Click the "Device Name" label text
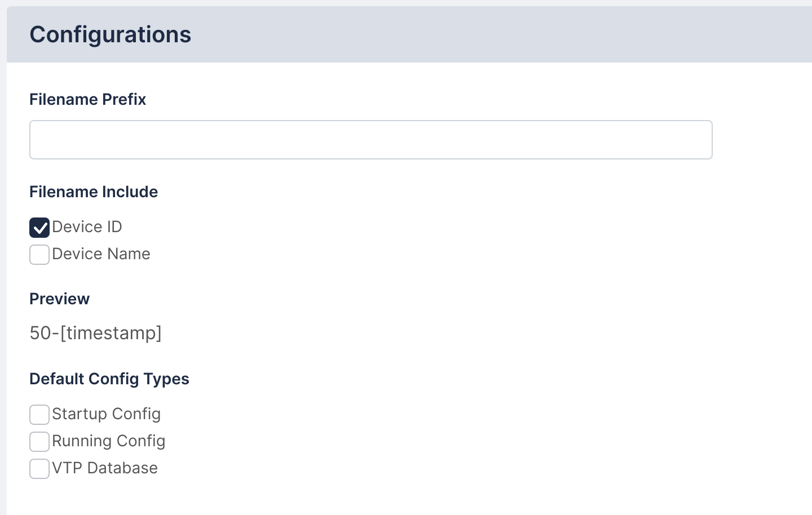This screenshot has width=812, height=515. coord(101,254)
